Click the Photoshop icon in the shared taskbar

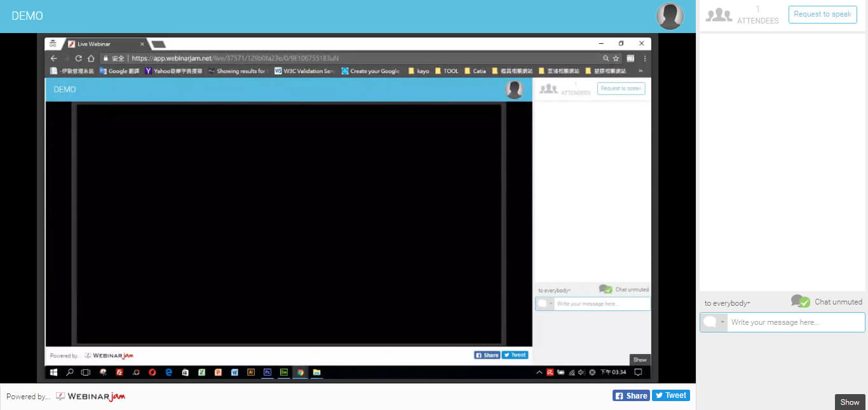click(x=268, y=372)
